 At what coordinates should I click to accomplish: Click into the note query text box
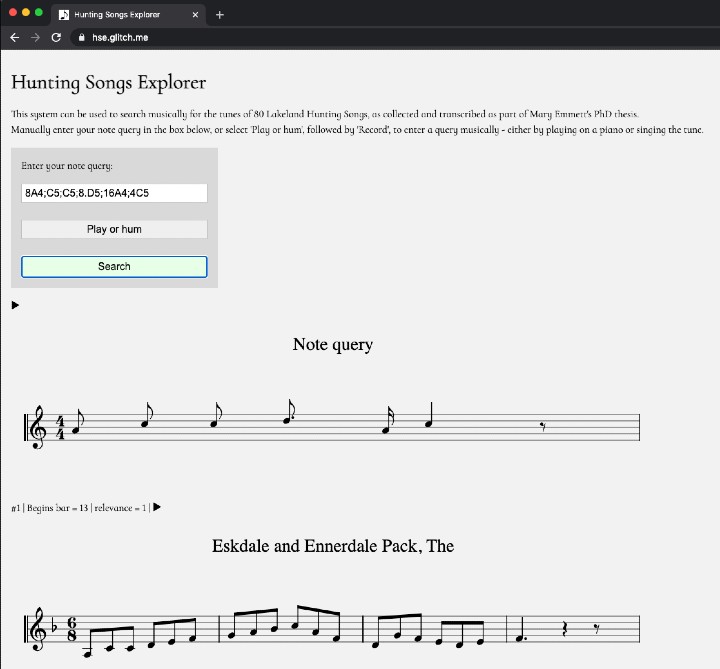tap(114, 193)
